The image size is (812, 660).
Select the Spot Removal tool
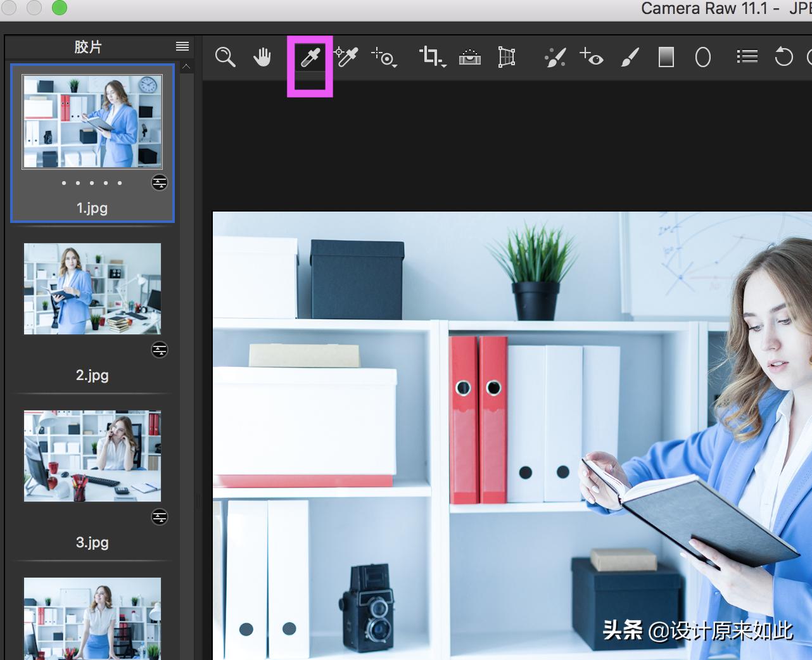coord(555,58)
